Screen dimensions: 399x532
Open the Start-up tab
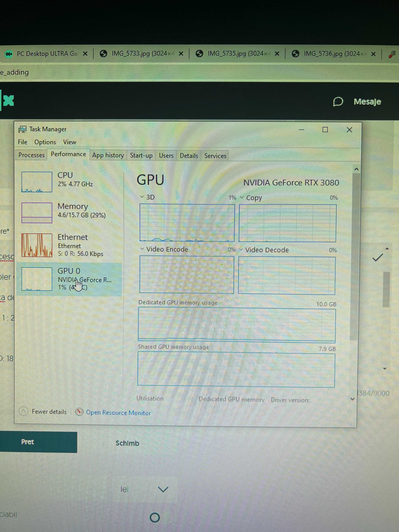click(141, 156)
